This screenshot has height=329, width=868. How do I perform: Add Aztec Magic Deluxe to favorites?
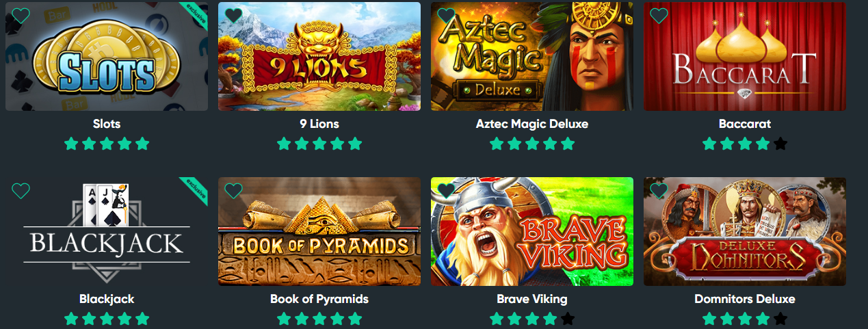446,16
